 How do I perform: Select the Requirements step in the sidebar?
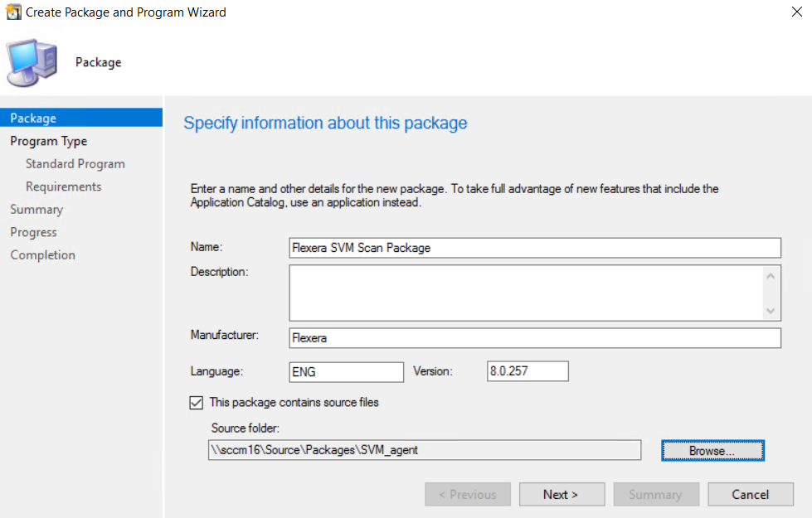click(63, 186)
